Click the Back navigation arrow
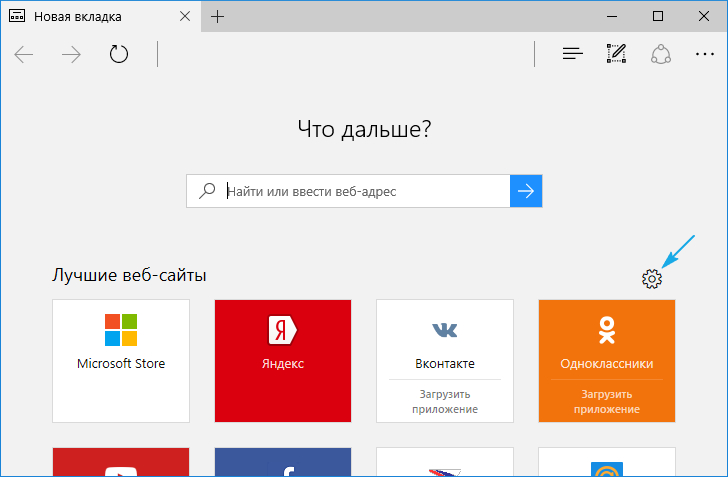The width and height of the screenshot is (728, 477). pos(24,54)
